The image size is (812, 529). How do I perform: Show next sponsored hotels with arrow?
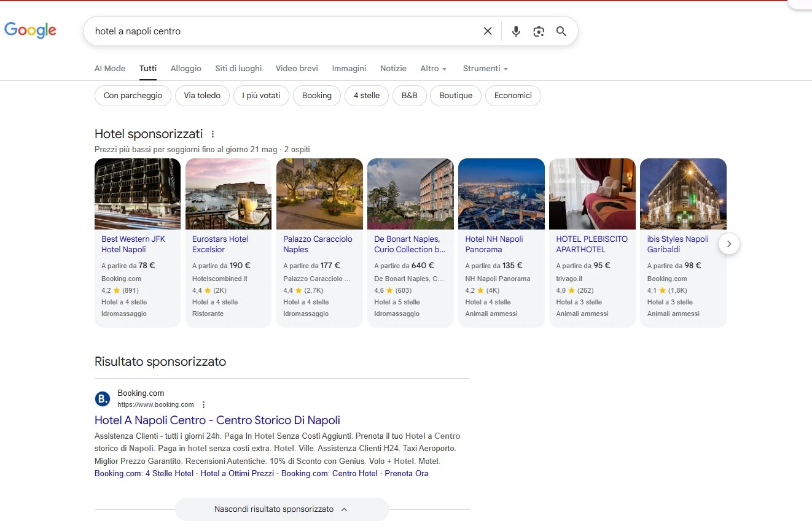pyautogui.click(x=729, y=244)
